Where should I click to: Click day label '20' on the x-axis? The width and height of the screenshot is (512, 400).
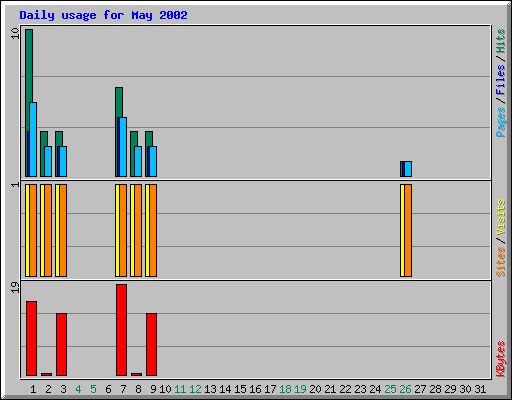pos(315,389)
